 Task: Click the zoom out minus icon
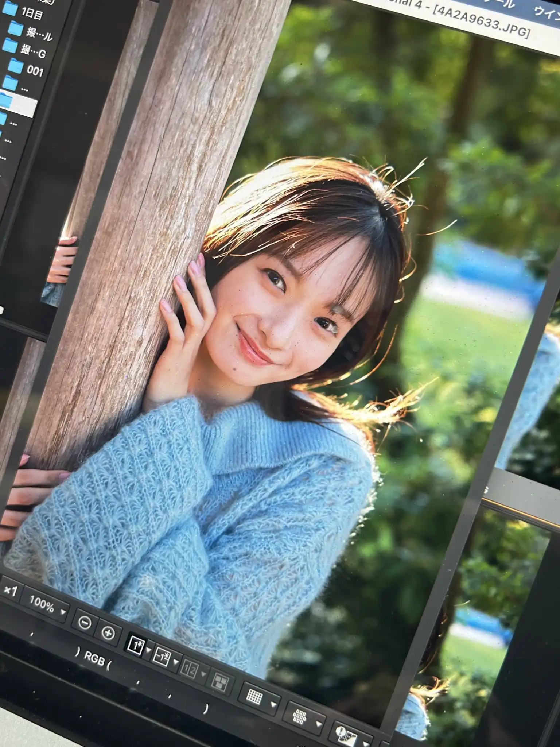(x=85, y=623)
